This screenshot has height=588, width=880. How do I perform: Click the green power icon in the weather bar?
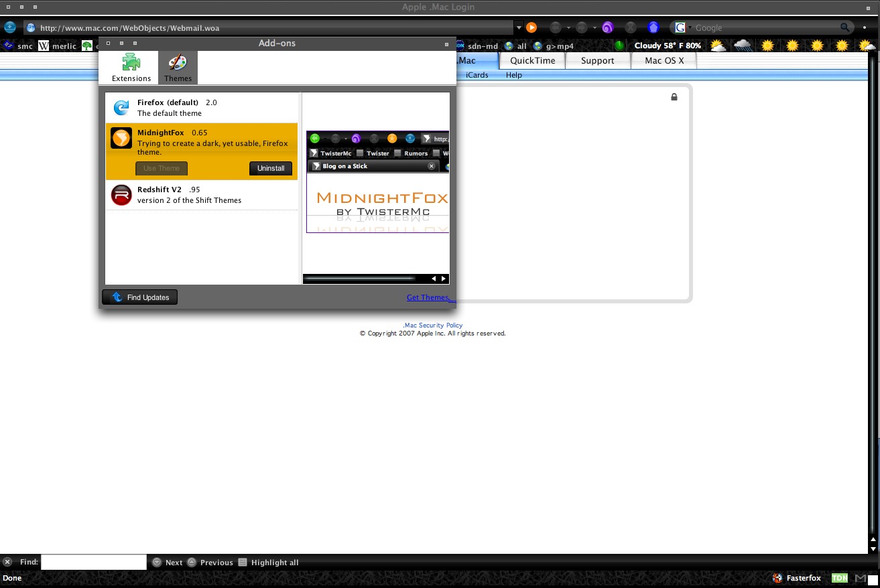620,46
